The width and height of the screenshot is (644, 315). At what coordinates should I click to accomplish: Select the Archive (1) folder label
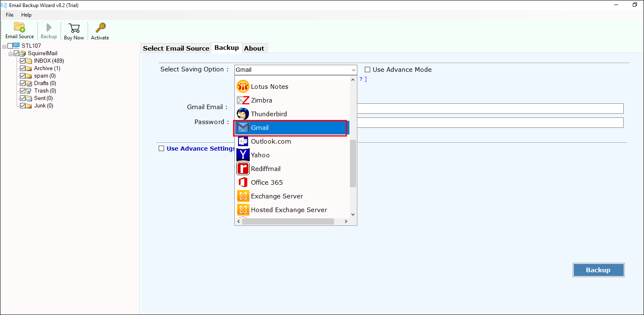47,68
